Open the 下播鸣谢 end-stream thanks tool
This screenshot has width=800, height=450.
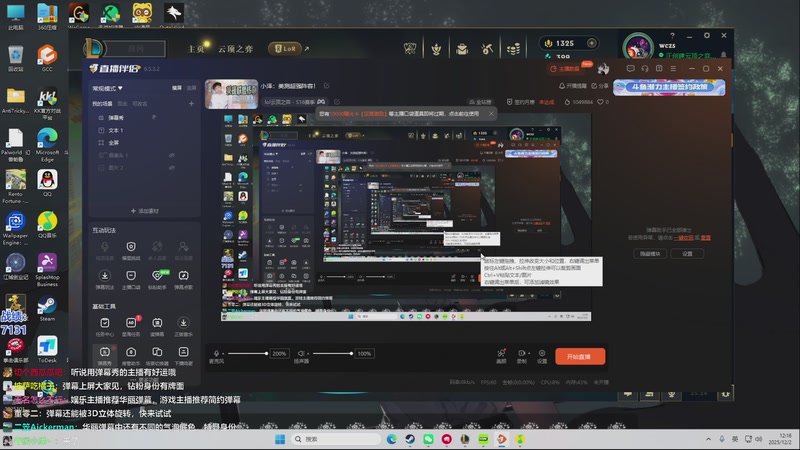pos(183,355)
